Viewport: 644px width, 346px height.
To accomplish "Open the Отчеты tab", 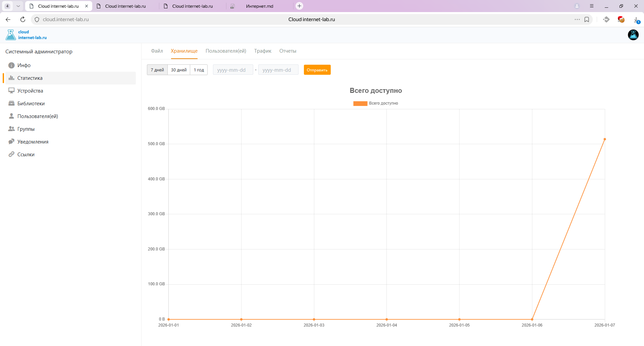I will (x=288, y=51).
